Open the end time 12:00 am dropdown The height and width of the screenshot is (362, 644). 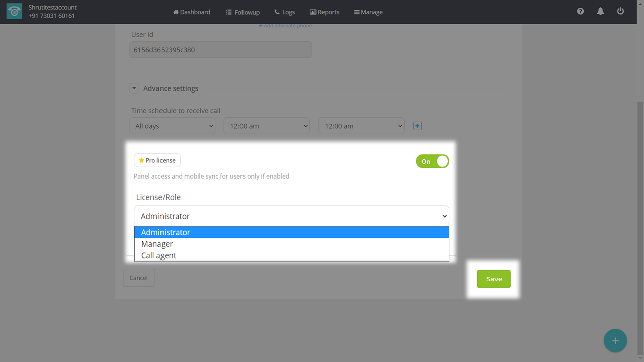361,126
